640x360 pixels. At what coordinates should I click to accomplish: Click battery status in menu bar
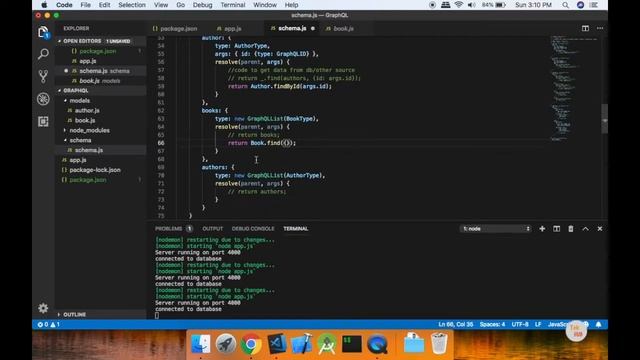pyautogui.click(x=494, y=5)
